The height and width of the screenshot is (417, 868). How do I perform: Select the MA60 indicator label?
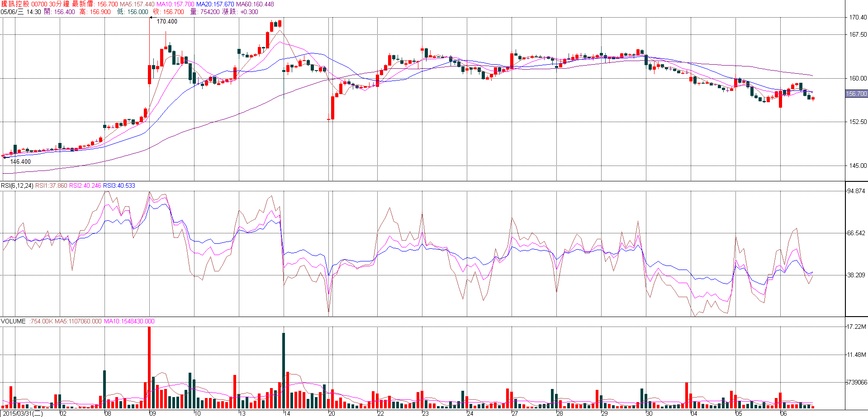pyautogui.click(x=255, y=4)
